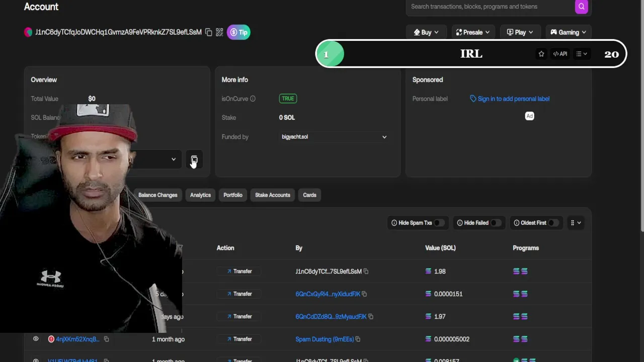This screenshot has width=644, height=362.
Task: Copy the Spam Dusting (9mEEs) address
Action: click(358, 339)
